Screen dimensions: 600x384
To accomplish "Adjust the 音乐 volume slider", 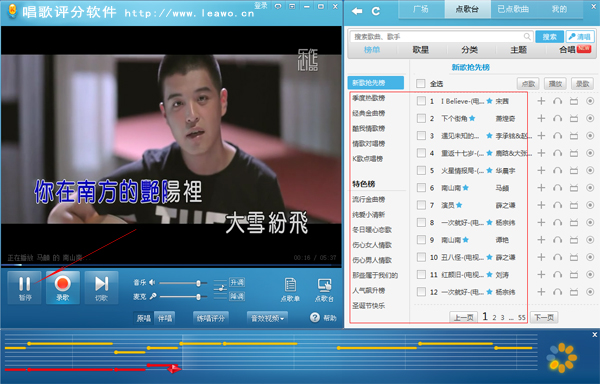I will coord(183,283).
